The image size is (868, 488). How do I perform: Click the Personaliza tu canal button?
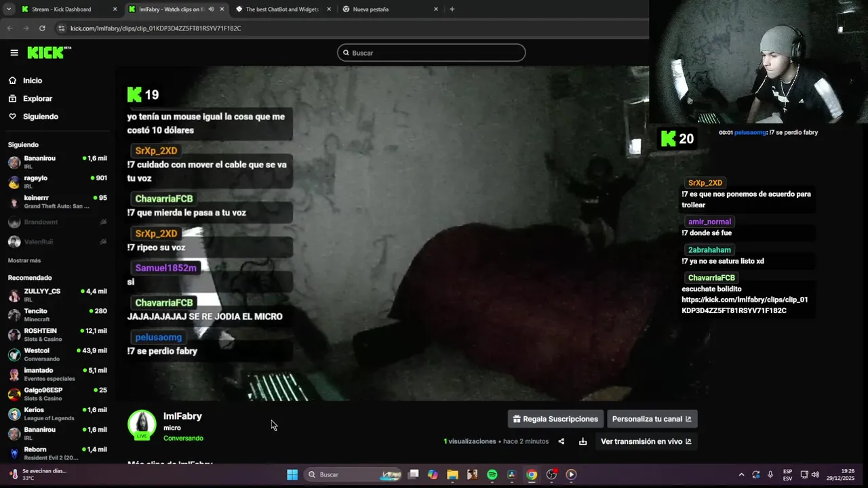tap(652, 419)
